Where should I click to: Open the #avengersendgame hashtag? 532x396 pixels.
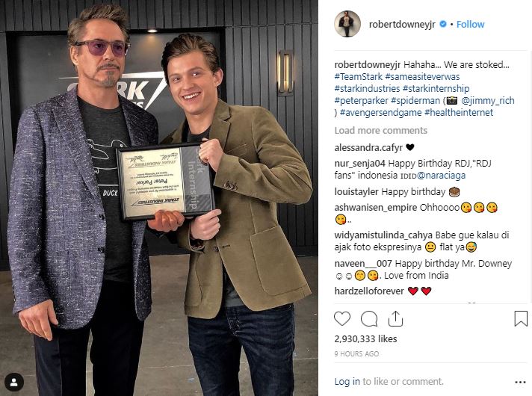(380, 112)
